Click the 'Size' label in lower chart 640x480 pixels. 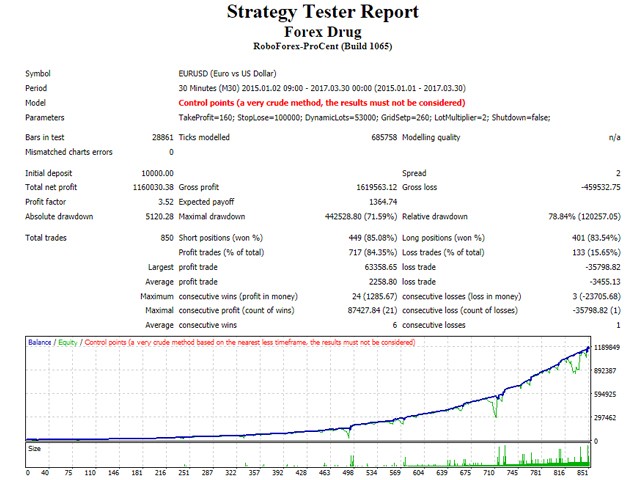(34, 449)
